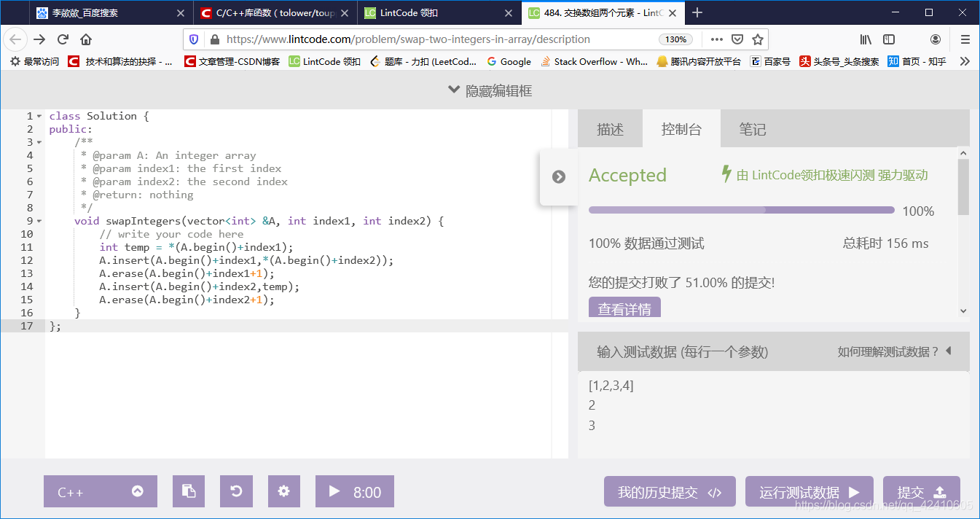Save the page to Pocket

pos(737,40)
